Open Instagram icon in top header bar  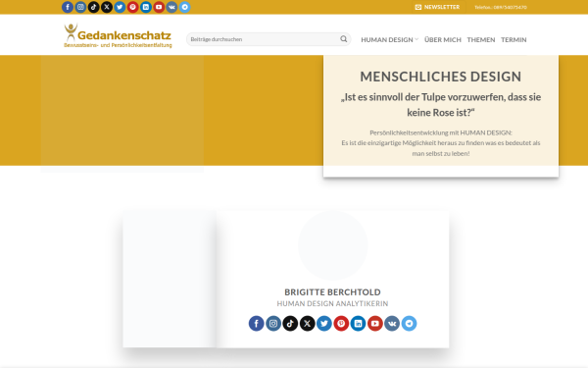pyautogui.click(x=80, y=7)
